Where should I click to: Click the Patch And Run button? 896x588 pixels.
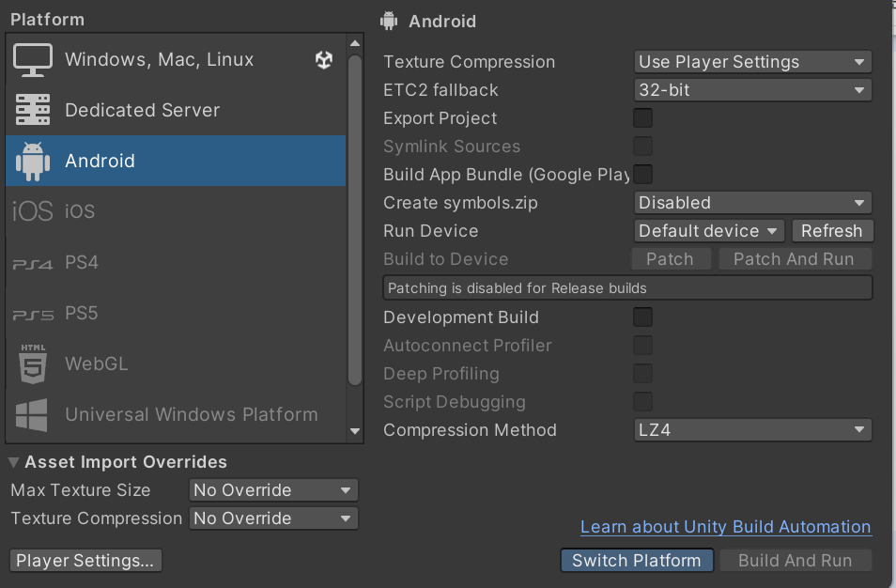(795, 259)
